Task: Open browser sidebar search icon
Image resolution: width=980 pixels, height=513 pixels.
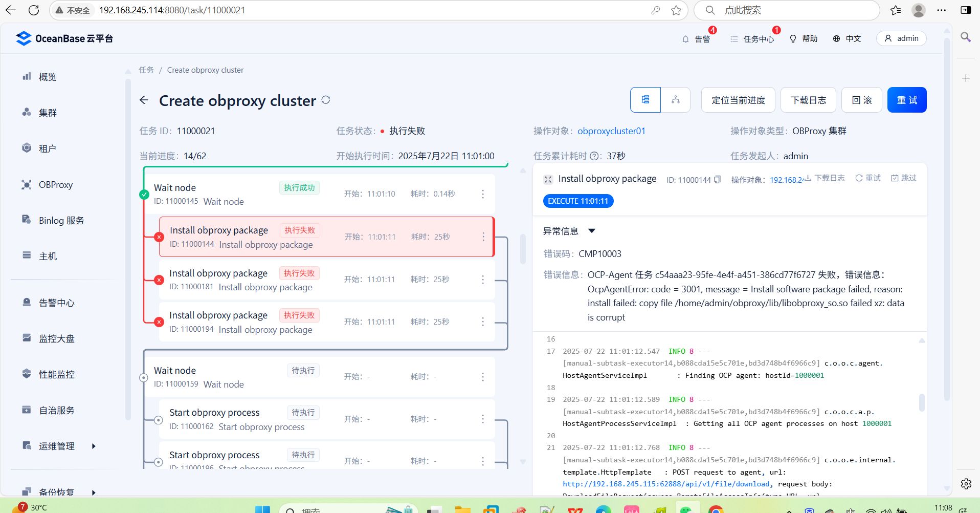Action: tap(966, 37)
